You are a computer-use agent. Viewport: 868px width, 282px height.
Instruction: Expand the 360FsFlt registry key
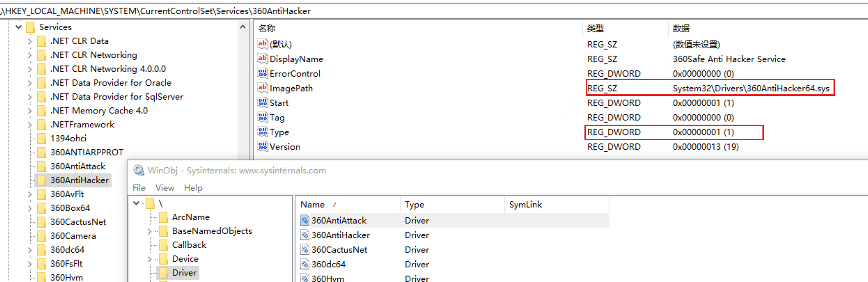point(30,264)
